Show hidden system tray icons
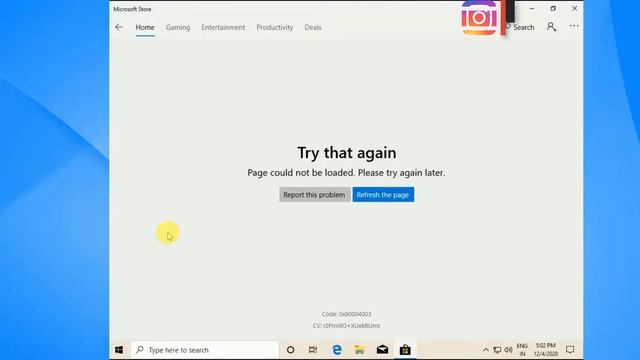The width and height of the screenshot is (640, 360). 486,350
